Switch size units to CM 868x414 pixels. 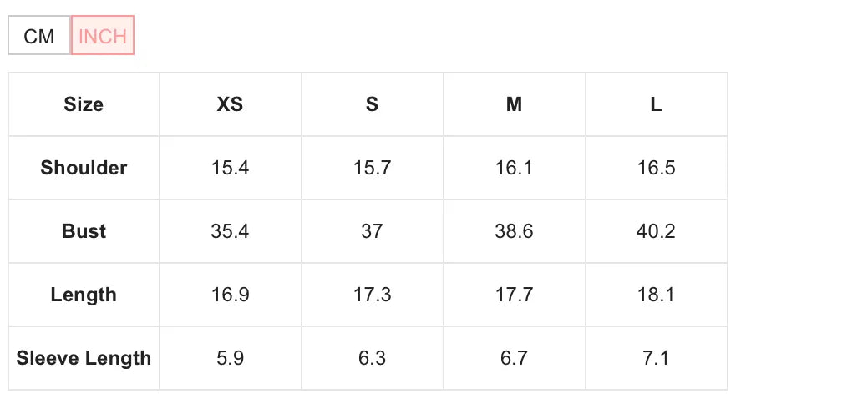click(x=39, y=36)
